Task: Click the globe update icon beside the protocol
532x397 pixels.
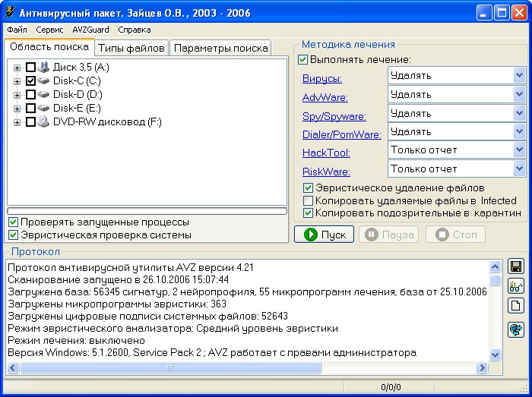Action: (x=516, y=329)
